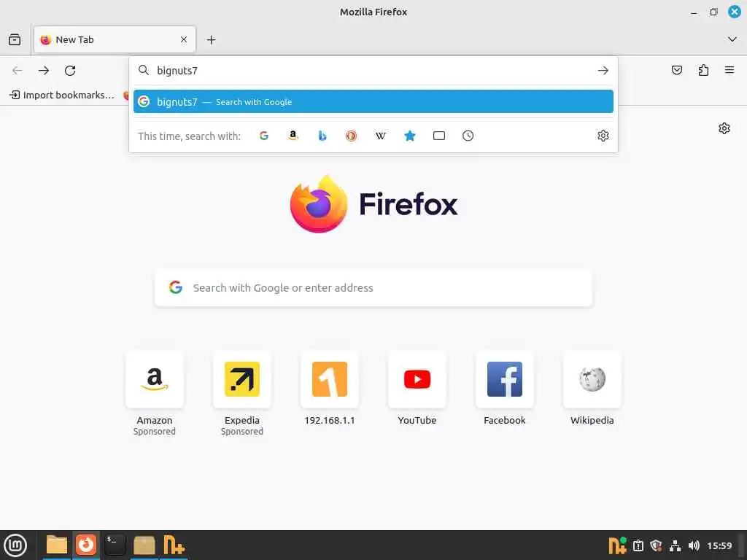This screenshot has width=747, height=560.
Task: Expand the list all tabs chevron
Action: [732, 39]
